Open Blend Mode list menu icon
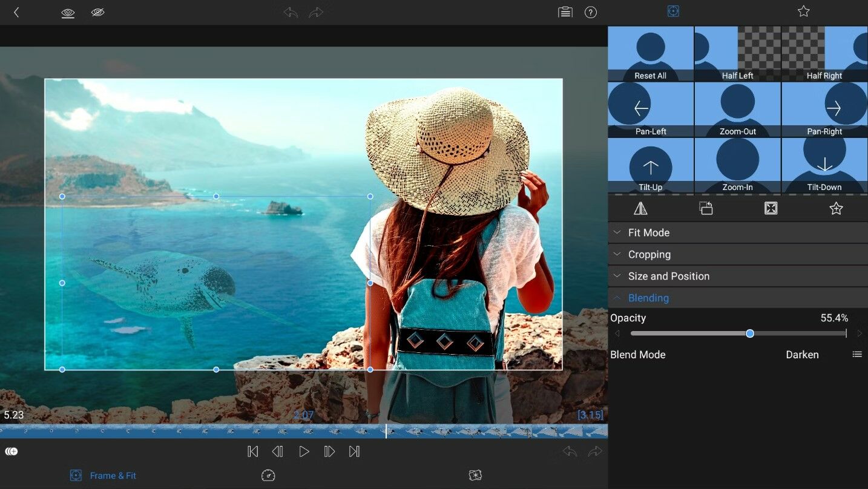 tap(857, 355)
